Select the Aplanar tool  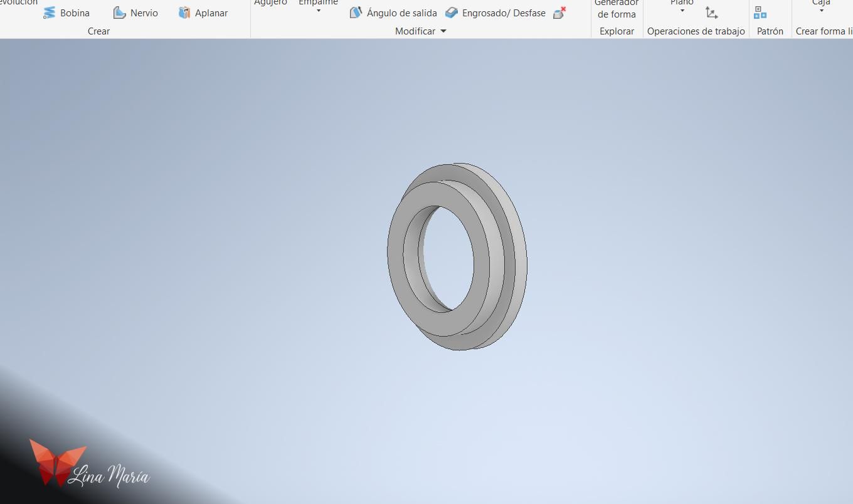point(203,13)
